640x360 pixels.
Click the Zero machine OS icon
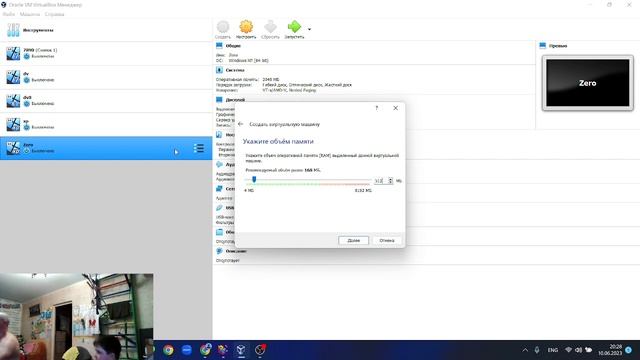(x=13, y=148)
